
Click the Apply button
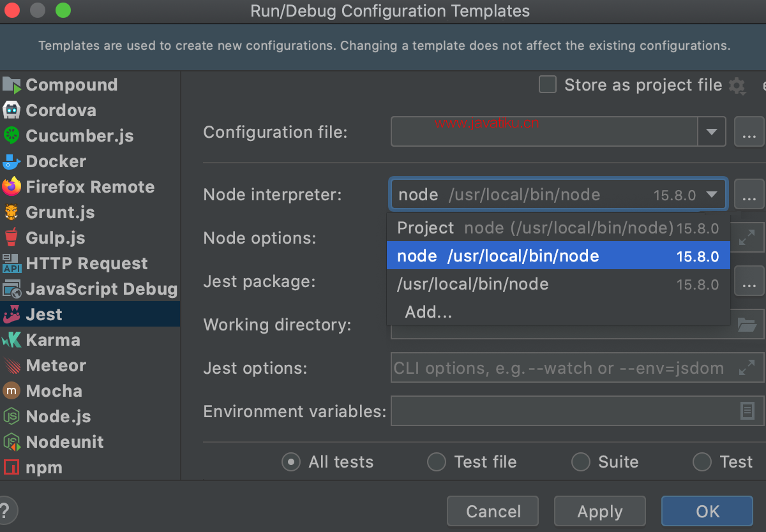600,512
